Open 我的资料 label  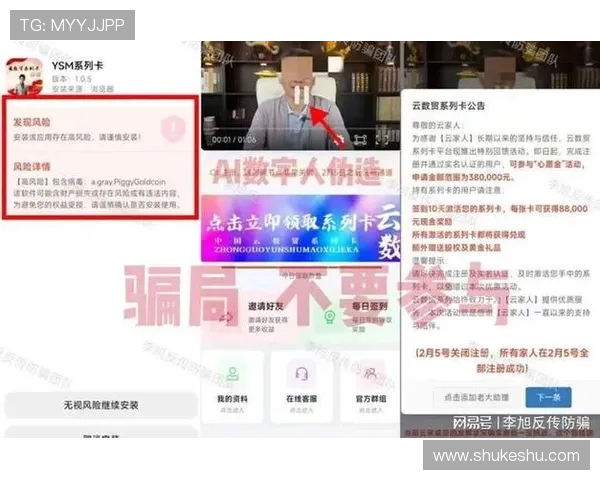click(232, 399)
